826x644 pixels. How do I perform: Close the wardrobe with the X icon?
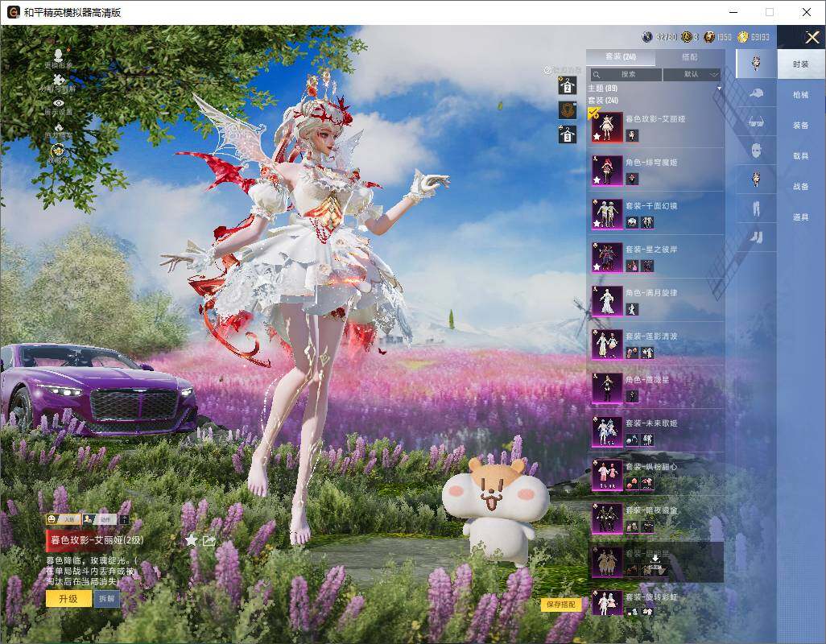tap(812, 37)
